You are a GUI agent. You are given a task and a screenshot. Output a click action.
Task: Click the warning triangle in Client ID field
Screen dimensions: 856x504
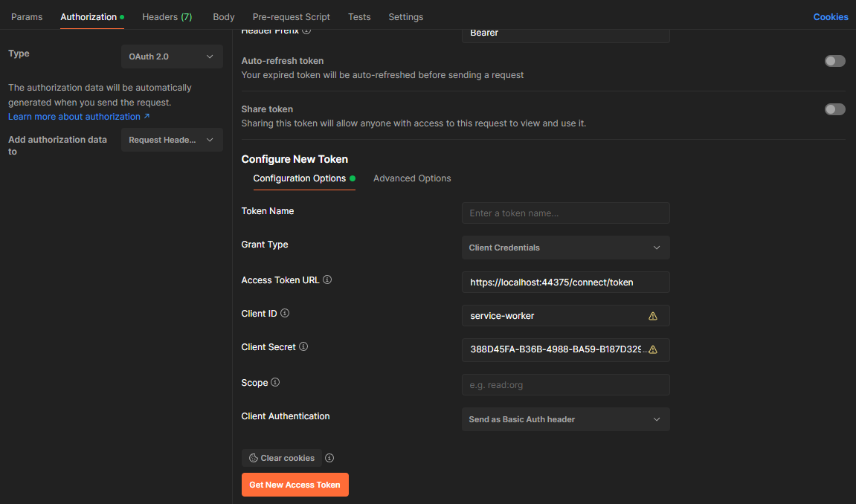click(x=653, y=316)
